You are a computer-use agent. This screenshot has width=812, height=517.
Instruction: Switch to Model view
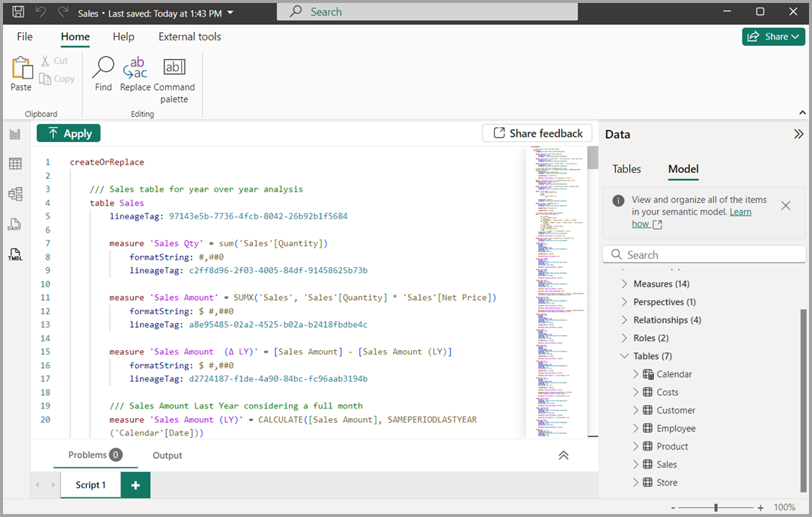coord(16,194)
